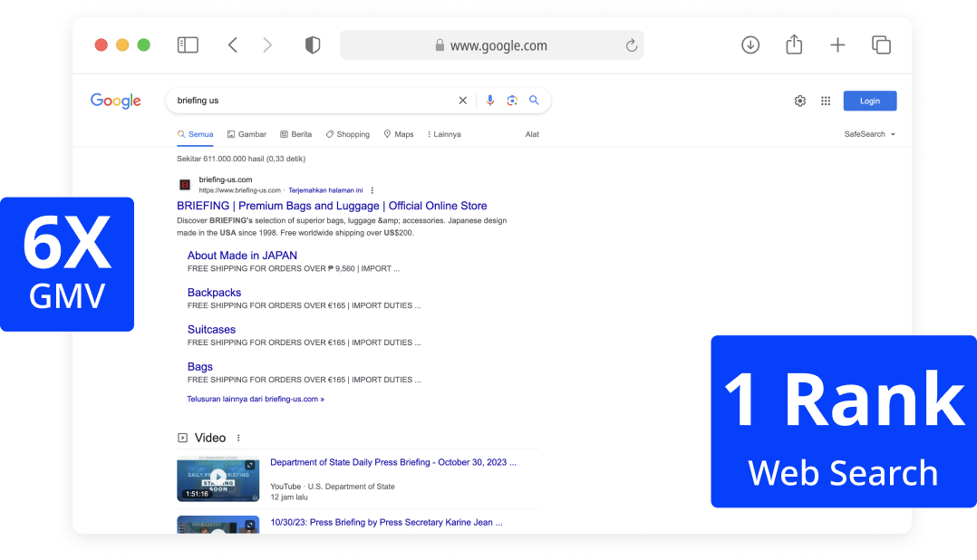This screenshot has height=560, width=977.
Task: Select the Semua tab
Action: pos(195,134)
